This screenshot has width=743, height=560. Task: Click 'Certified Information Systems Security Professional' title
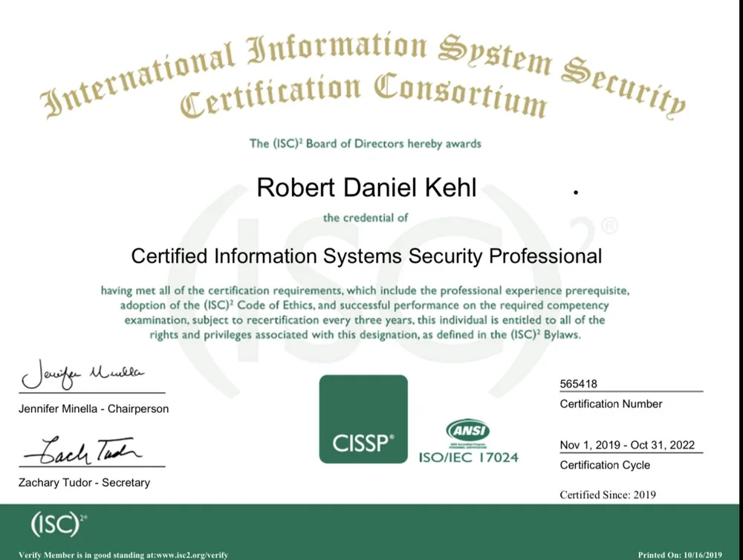(x=366, y=255)
